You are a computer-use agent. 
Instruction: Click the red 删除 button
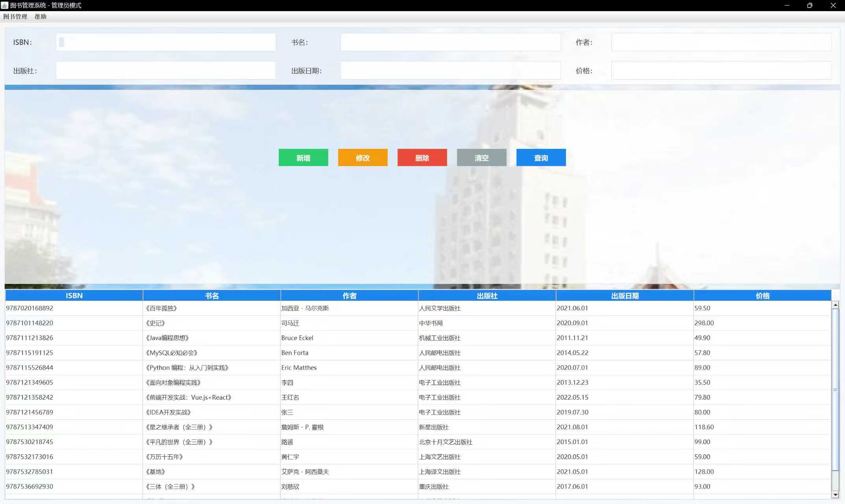(x=422, y=157)
